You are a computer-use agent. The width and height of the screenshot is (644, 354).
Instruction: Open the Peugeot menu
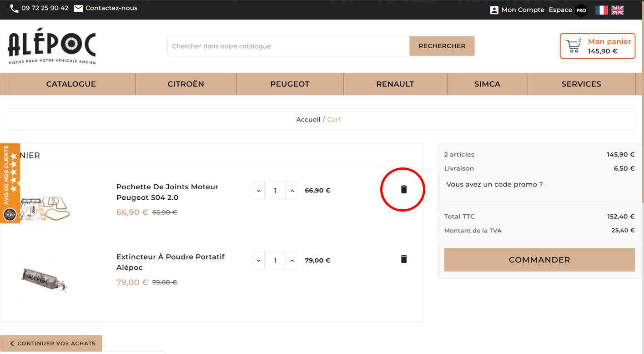[x=290, y=84]
